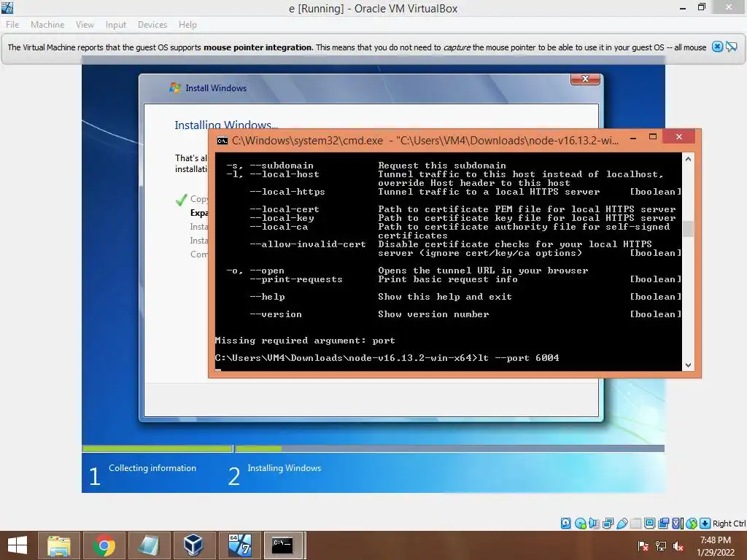
Task: Open the clock showing 7:48 PM
Action: tap(715, 545)
